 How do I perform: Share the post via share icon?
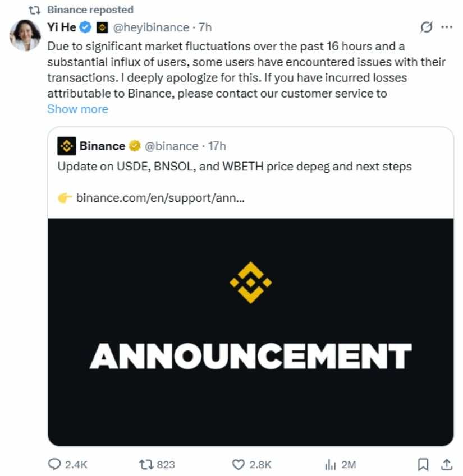click(447, 464)
